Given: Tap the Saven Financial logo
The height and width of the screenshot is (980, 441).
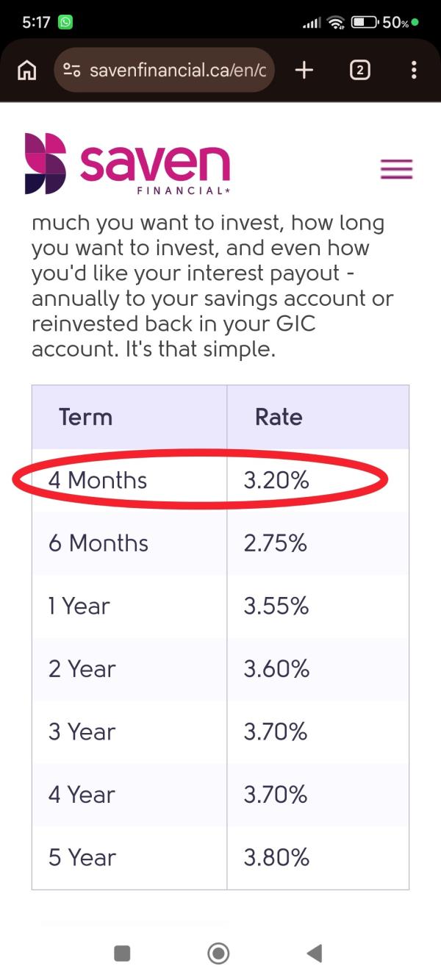Looking at the screenshot, I should tap(127, 163).
